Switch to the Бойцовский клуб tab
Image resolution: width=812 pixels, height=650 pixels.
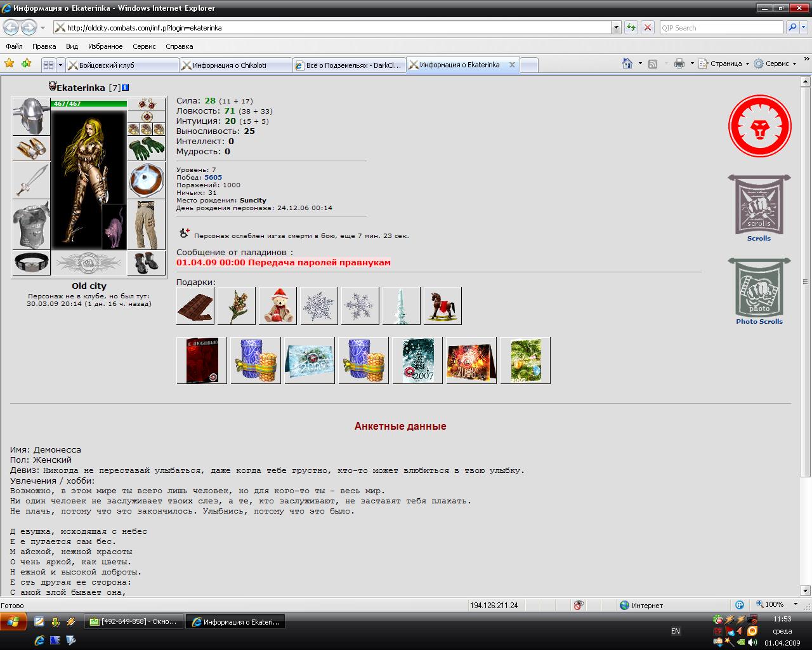pos(122,65)
